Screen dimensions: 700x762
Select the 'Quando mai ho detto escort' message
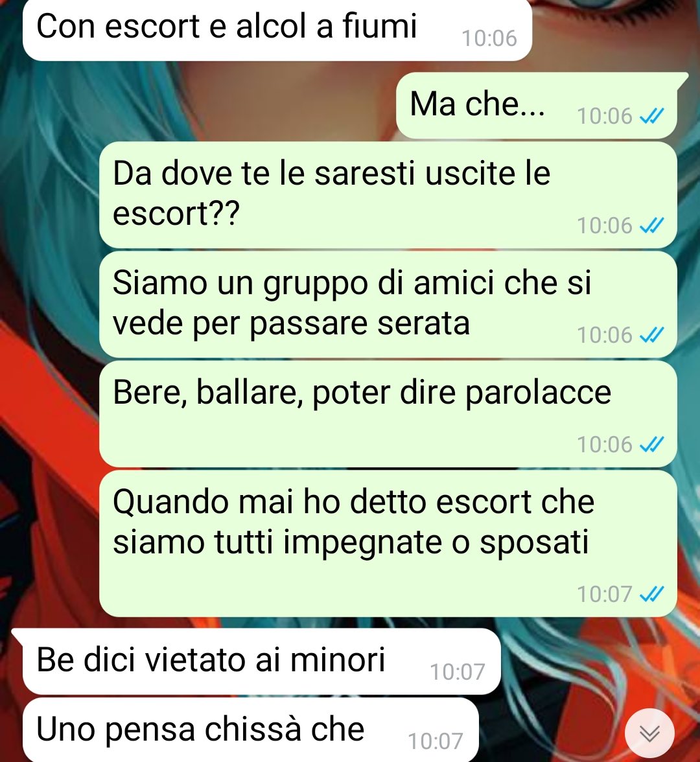tap(388, 543)
